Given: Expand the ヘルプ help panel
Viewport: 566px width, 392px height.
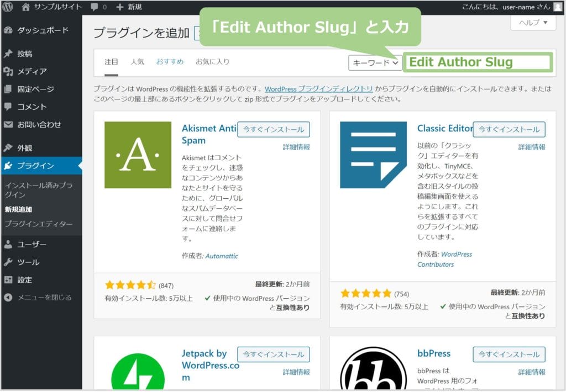Looking at the screenshot, I should [x=533, y=22].
